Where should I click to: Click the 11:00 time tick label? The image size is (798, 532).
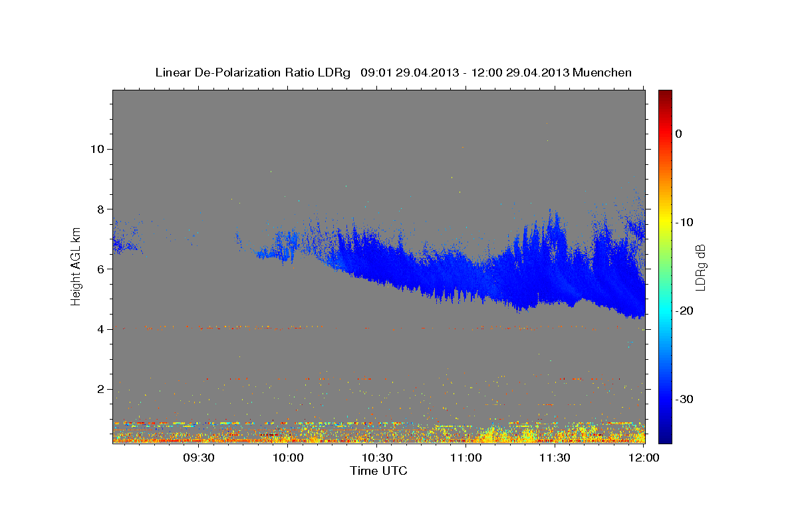coord(466,458)
